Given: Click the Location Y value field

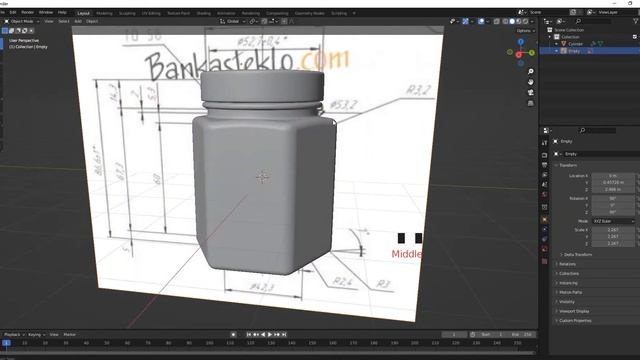Looking at the screenshot, I should (x=613, y=182).
